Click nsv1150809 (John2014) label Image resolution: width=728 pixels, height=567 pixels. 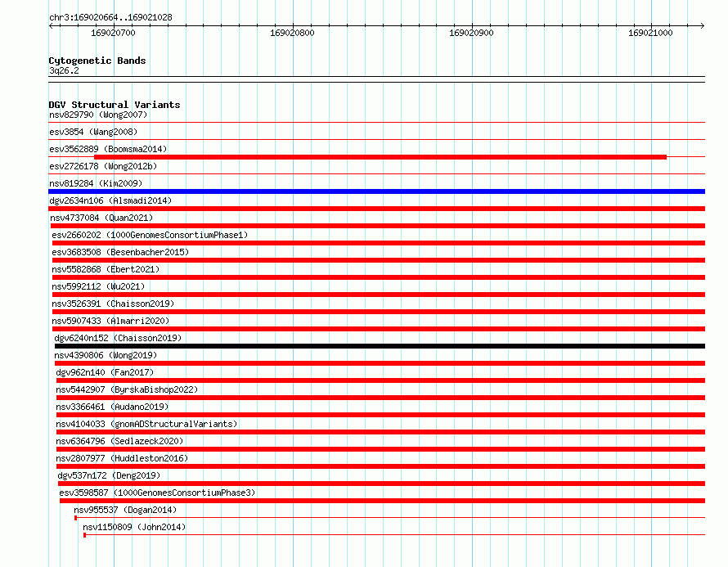[x=133, y=527]
